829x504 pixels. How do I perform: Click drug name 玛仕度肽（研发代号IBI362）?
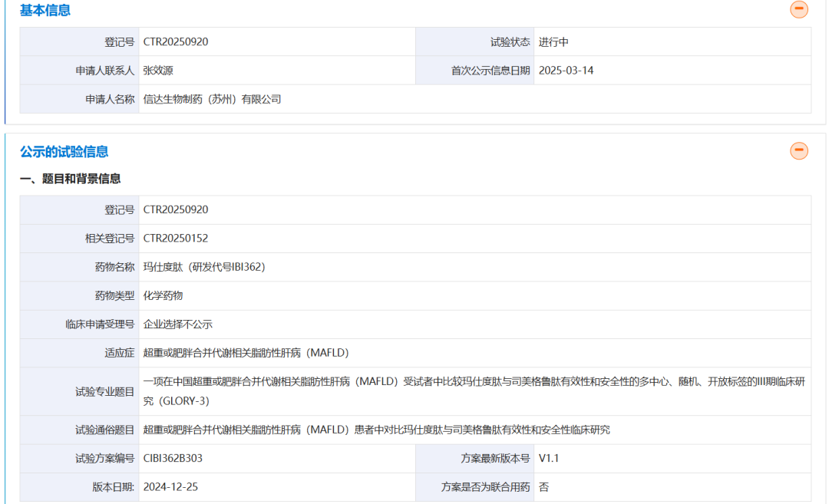pos(204,267)
